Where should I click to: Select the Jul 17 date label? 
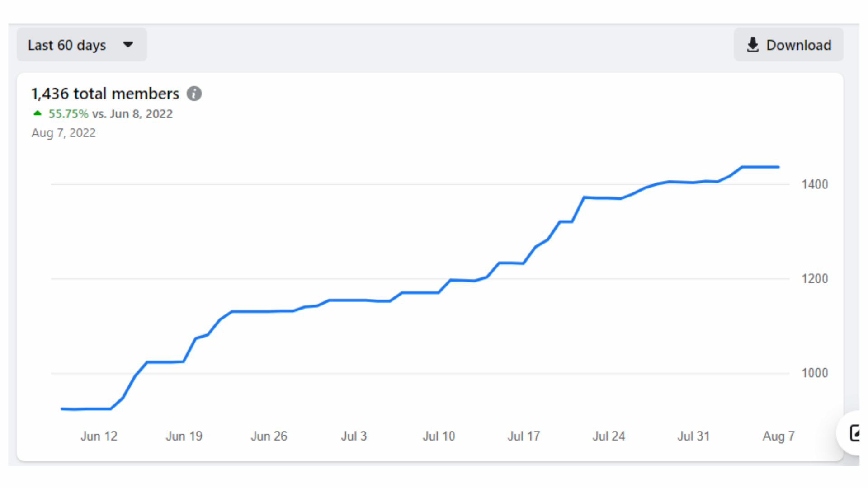click(524, 436)
